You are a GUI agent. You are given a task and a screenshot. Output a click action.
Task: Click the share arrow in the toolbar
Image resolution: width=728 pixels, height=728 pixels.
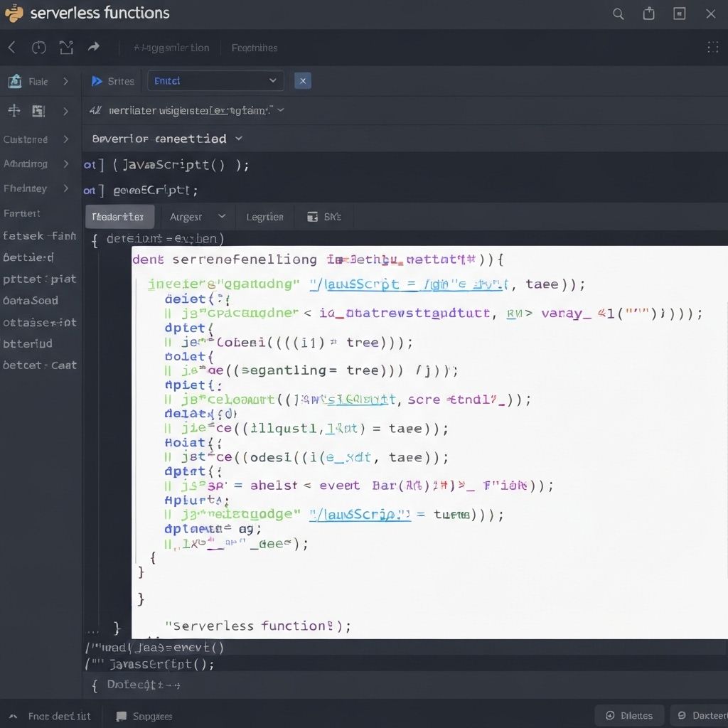95,47
